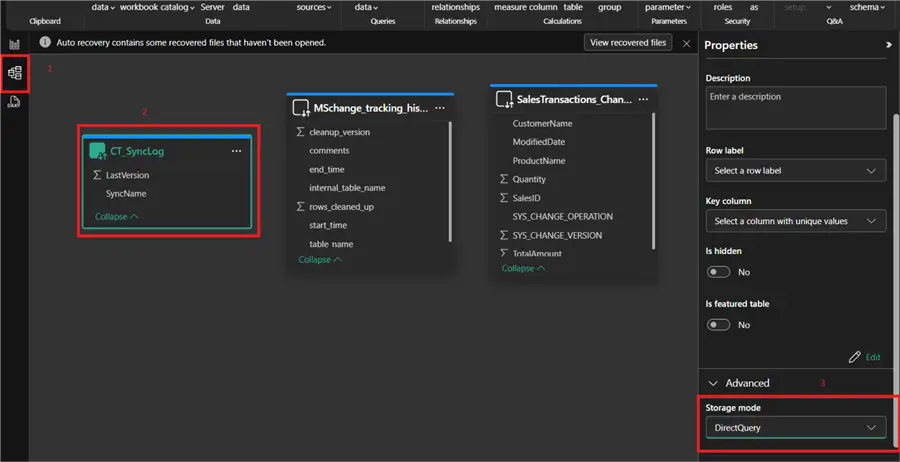The image size is (900, 462).
Task: Click the workbook button in Data group
Action: pos(141,7)
